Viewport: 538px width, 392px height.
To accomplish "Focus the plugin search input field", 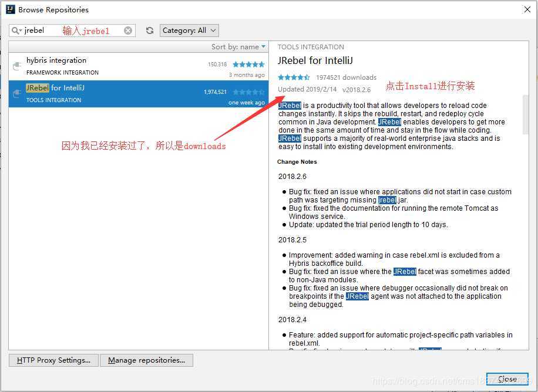I will click(x=72, y=31).
